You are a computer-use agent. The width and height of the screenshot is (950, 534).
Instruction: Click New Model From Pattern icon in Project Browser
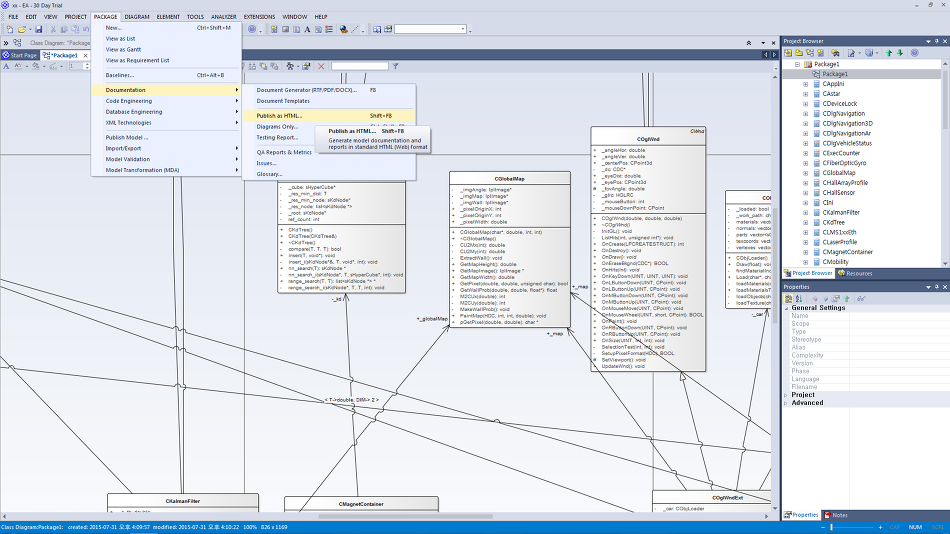(x=788, y=53)
